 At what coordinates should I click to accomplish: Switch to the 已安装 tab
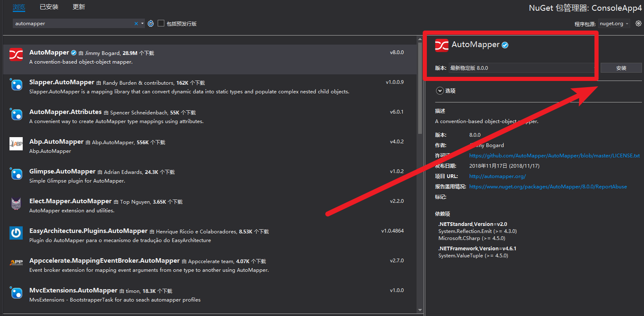49,7
